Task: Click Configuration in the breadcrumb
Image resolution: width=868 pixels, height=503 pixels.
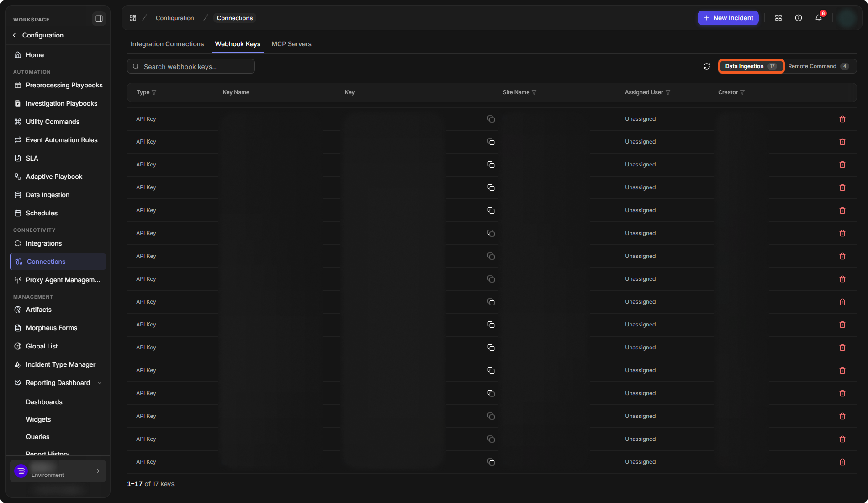Action: 175,18
